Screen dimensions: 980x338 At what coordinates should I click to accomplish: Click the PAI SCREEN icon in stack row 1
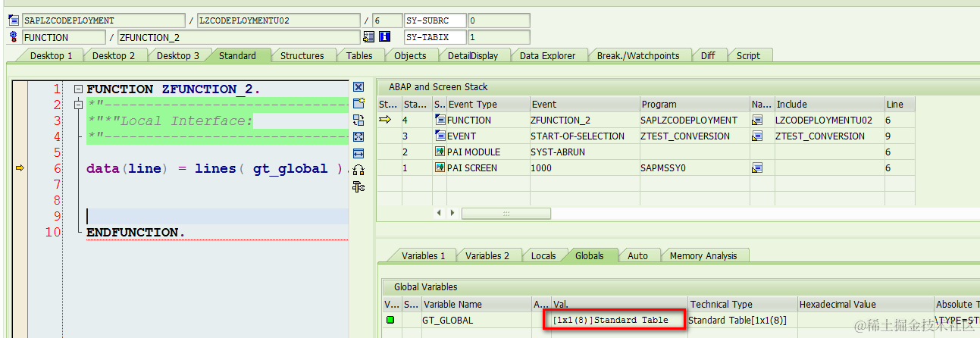[440, 167]
